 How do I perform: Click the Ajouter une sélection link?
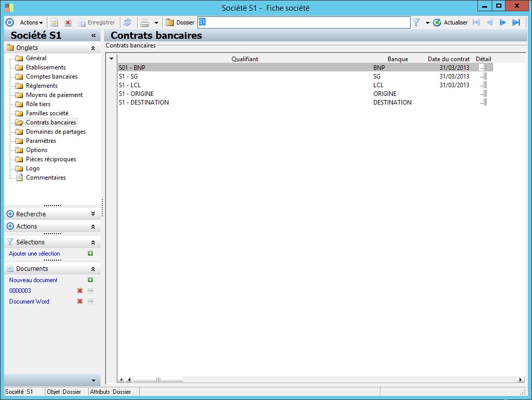coord(34,254)
